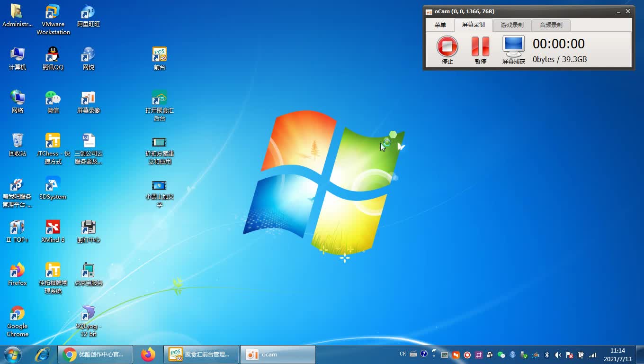Open Bluetooth tray icon

[x=547, y=355]
